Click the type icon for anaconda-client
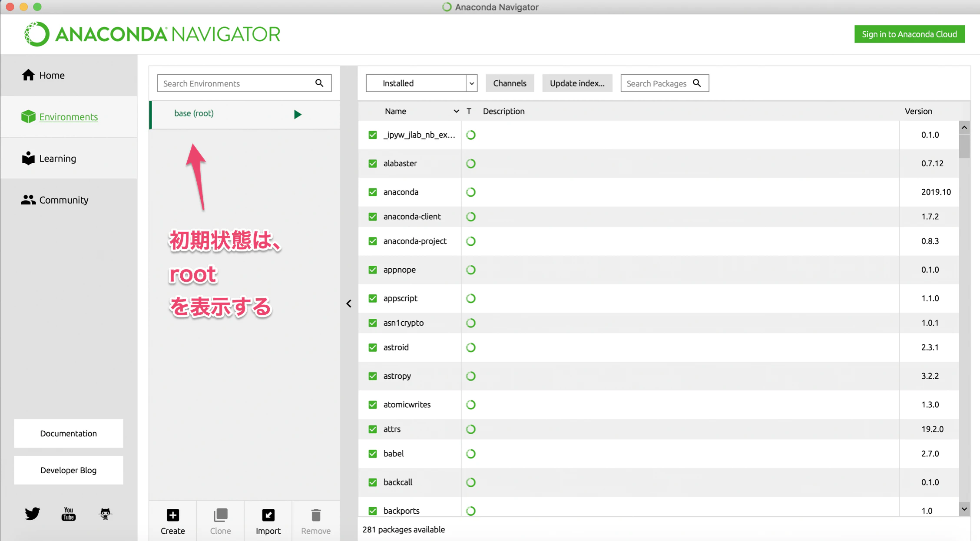The height and width of the screenshot is (541, 980). click(471, 217)
